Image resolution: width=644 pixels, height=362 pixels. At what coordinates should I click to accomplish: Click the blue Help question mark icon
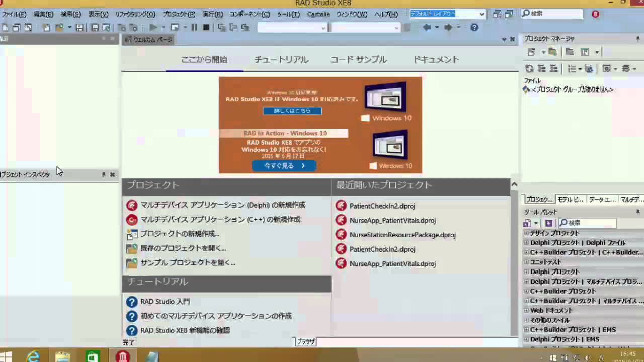coord(474,28)
